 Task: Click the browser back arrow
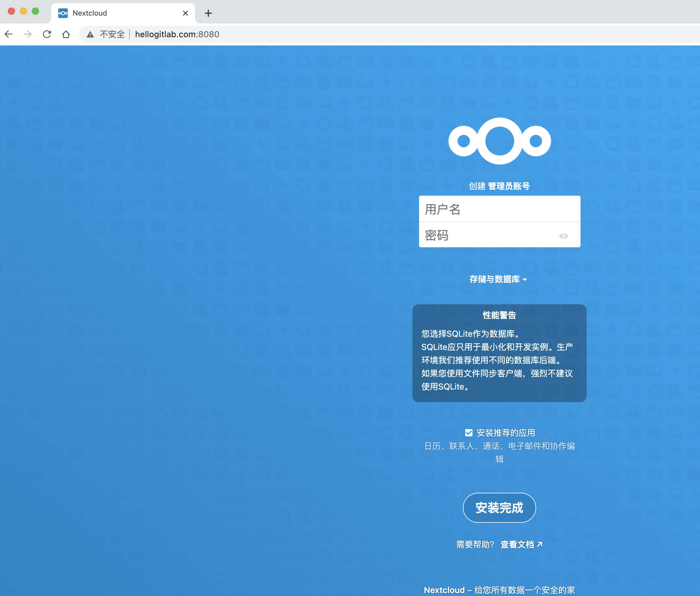click(9, 34)
